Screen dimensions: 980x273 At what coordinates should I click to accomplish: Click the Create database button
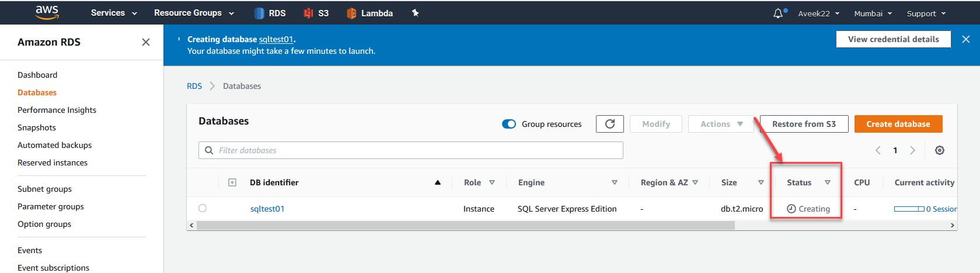click(898, 124)
